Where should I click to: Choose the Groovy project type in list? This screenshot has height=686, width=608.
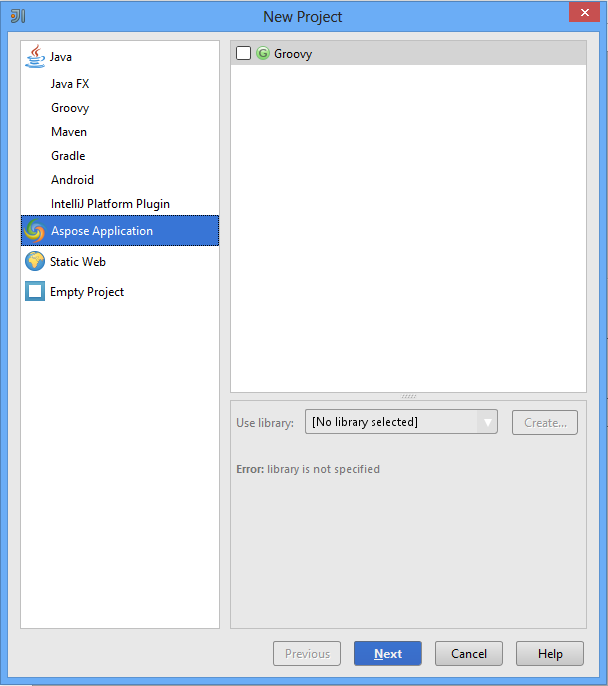[70, 108]
